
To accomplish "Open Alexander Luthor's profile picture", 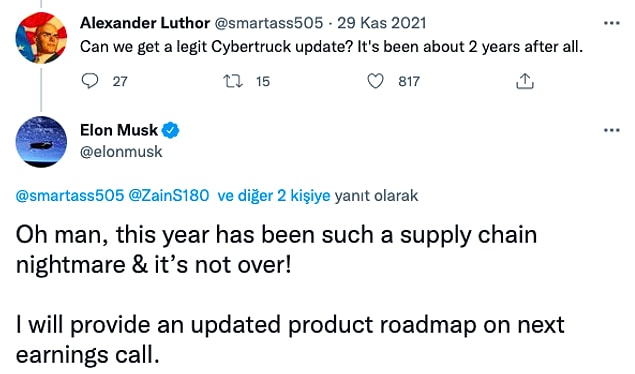I will pos(41,38).
